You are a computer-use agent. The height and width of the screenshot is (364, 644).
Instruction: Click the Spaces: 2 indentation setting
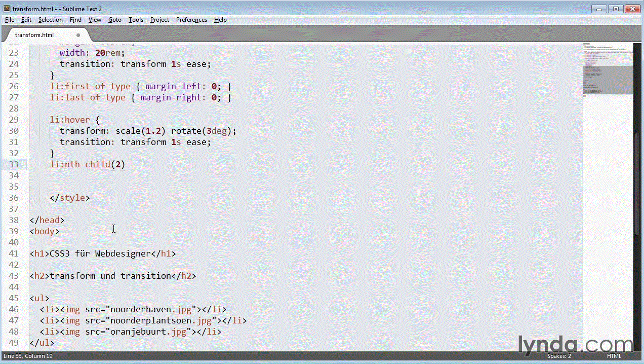coord(559,356)
